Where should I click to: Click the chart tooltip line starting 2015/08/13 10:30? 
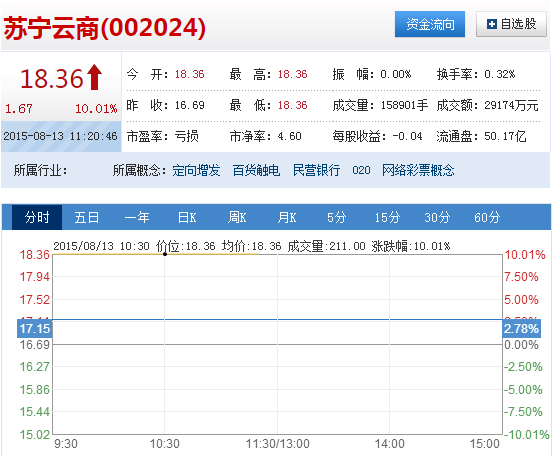coord(252,246)
